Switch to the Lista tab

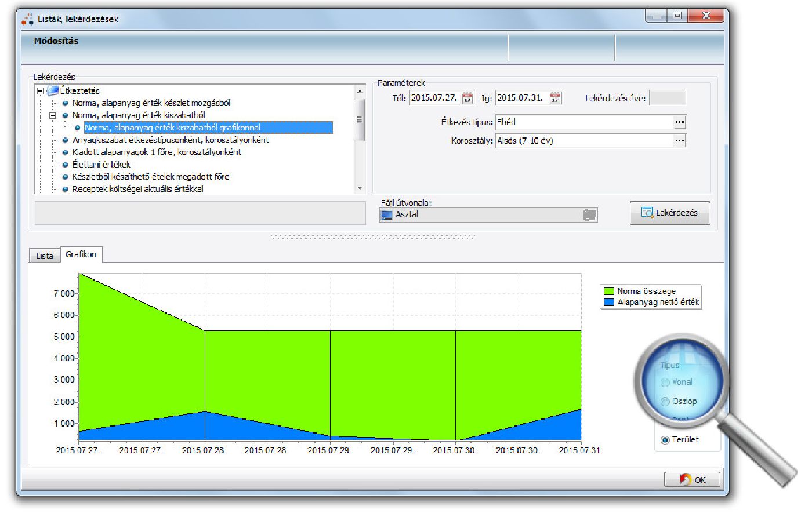pos(45,256)
